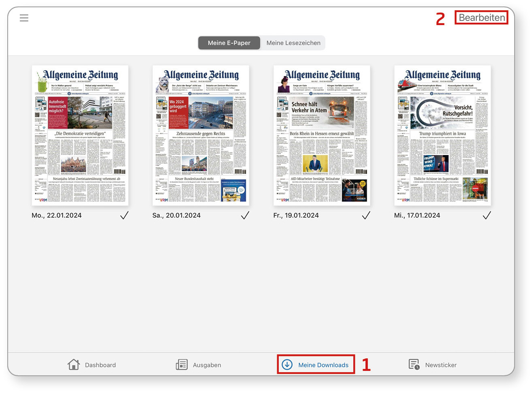
Task: Open the Mi., 17.01.2024 issue thumbnail
Action: (442, 135)
